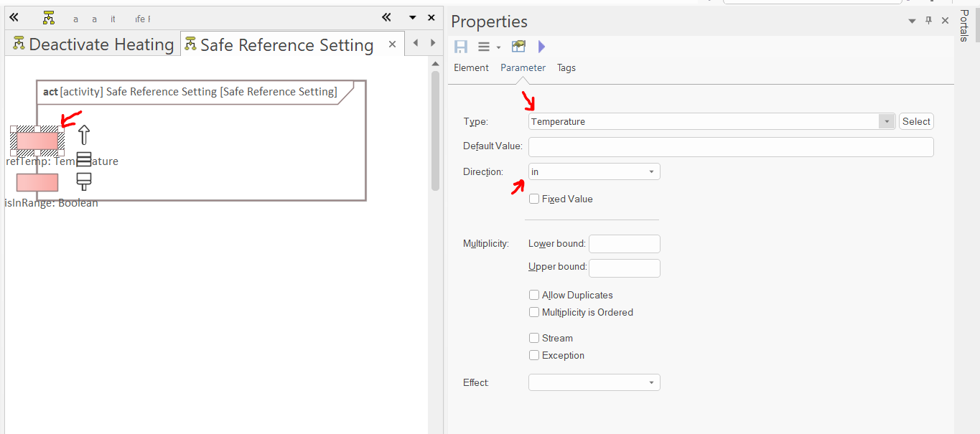Click the Select button next to Type
Viewport: 980px width, 434px height.
click(916, 122)
